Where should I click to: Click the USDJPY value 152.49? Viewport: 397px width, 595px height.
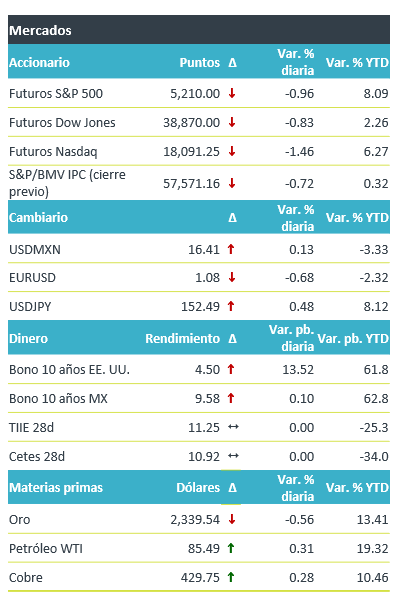click(200, 307)
